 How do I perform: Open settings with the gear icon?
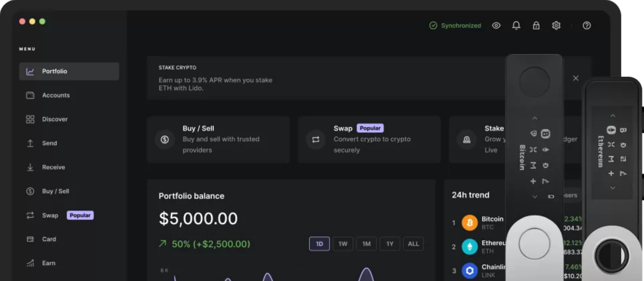pyautogui.click(x=556, y=25)
